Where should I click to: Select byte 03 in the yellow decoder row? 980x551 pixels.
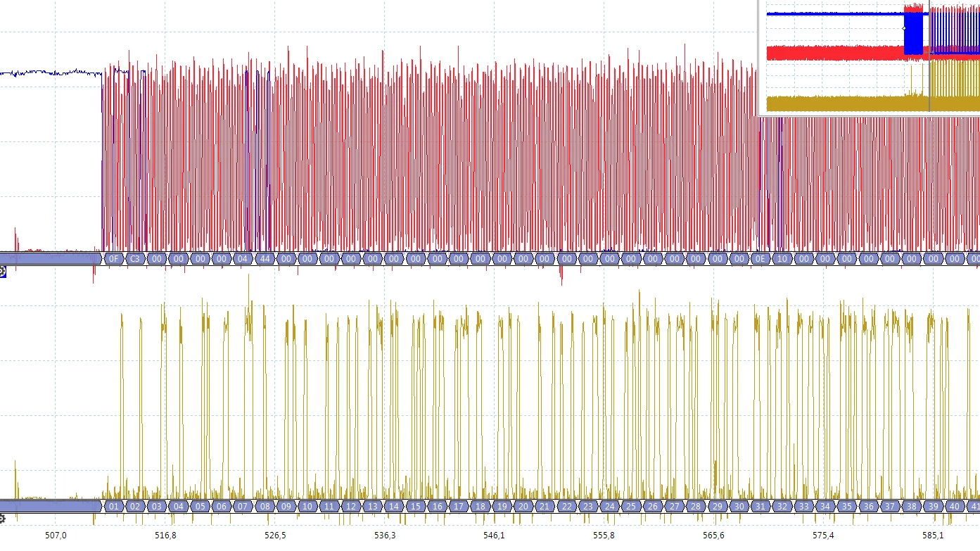(157, 506)
